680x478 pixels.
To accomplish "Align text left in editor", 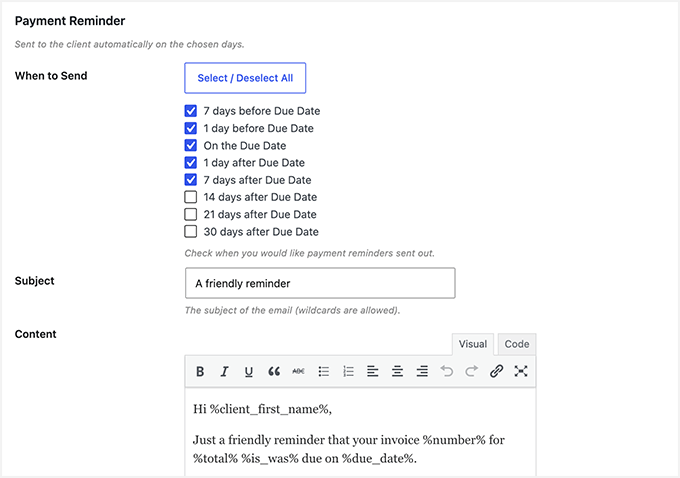I will click(x=373, y=371).
